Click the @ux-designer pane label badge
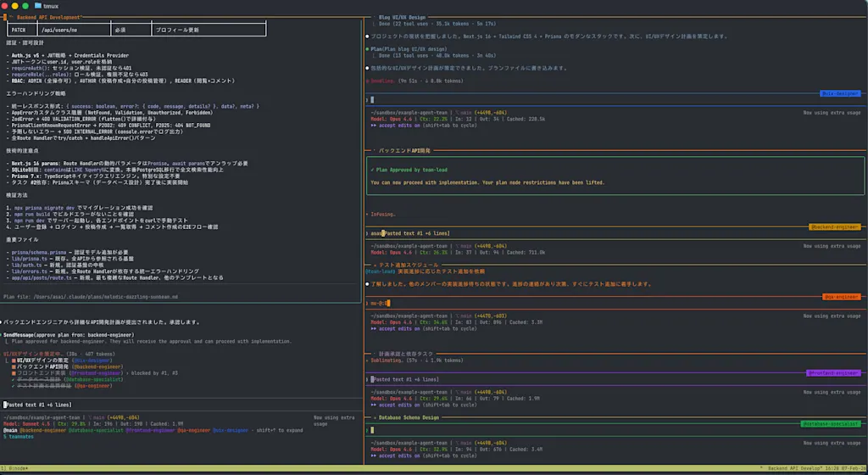 click(840, 93)
